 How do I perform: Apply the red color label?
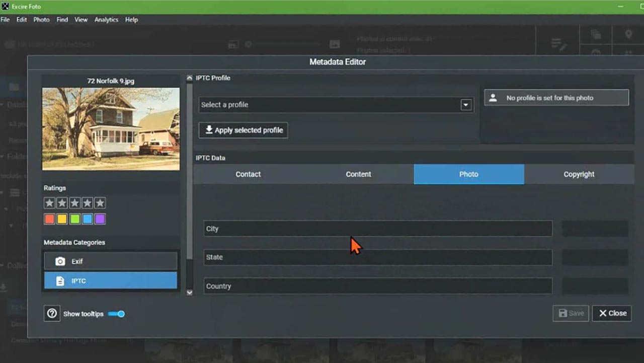[49, 219]
